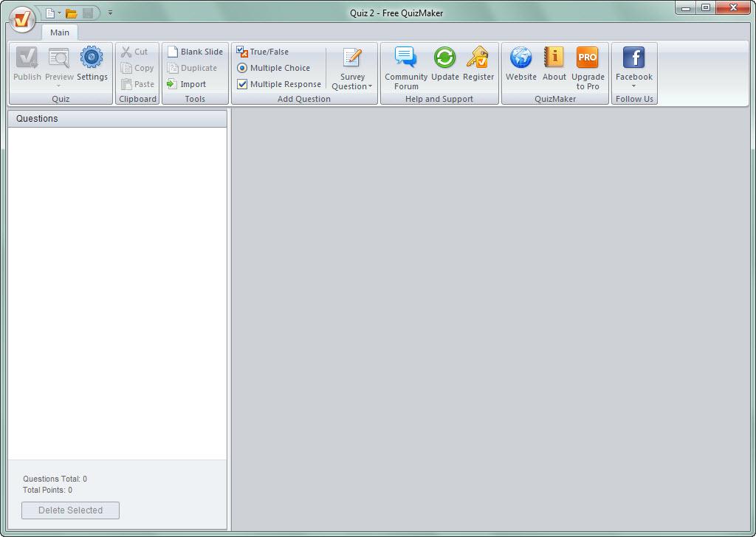Screen dimensions: 756x537
Task: Open a quiz file with the folder icon
Action: click(72, 13)
